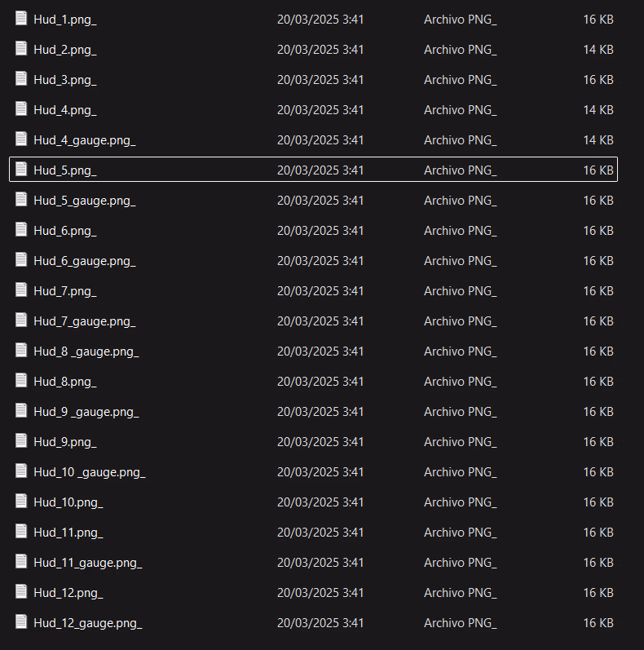Select the Hud_5_gauge.png_ file name
Viewport: 644px width, 650px height.
coord(85,201)
